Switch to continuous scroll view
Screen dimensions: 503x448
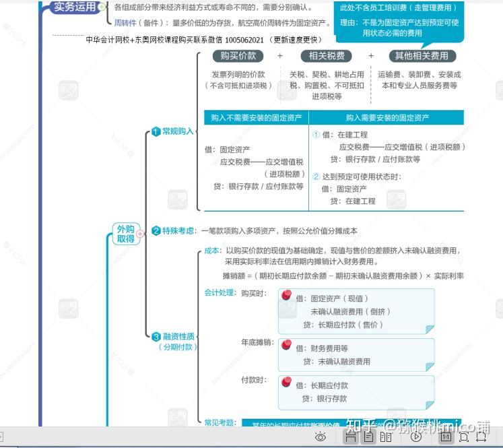coord(351,437)
